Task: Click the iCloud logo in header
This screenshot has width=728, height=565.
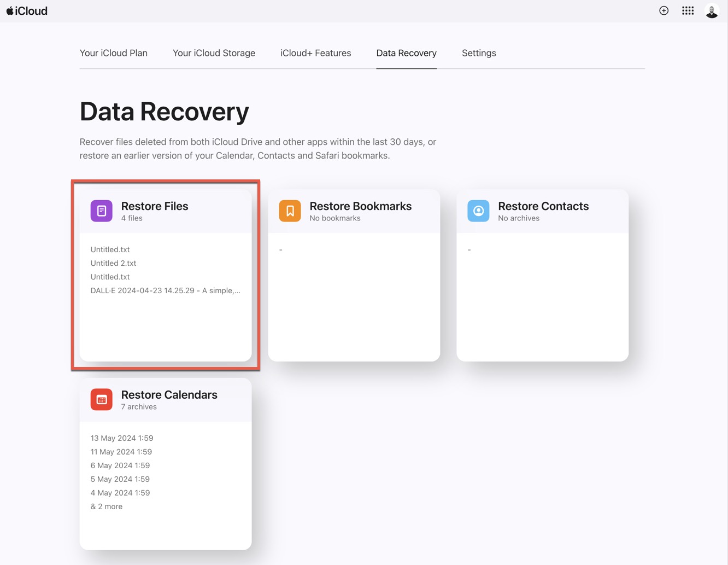Action: pyautogui.click(x=27, y=11)
